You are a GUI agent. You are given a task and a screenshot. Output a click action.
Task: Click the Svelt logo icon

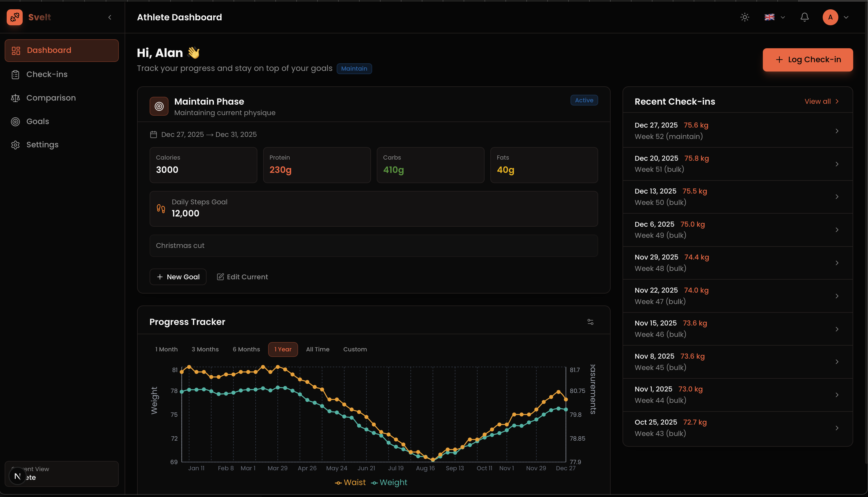15,17
